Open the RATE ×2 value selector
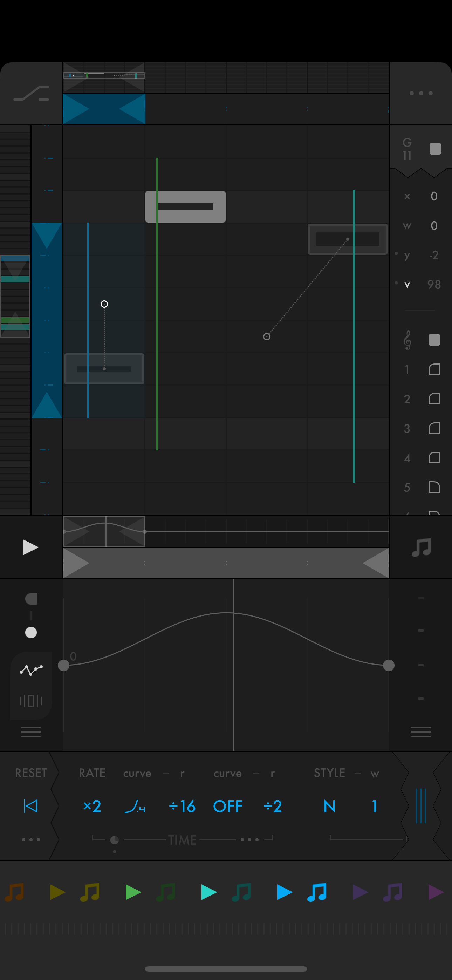The height and width of the screenshot is (980, 452). pos(92,806)
